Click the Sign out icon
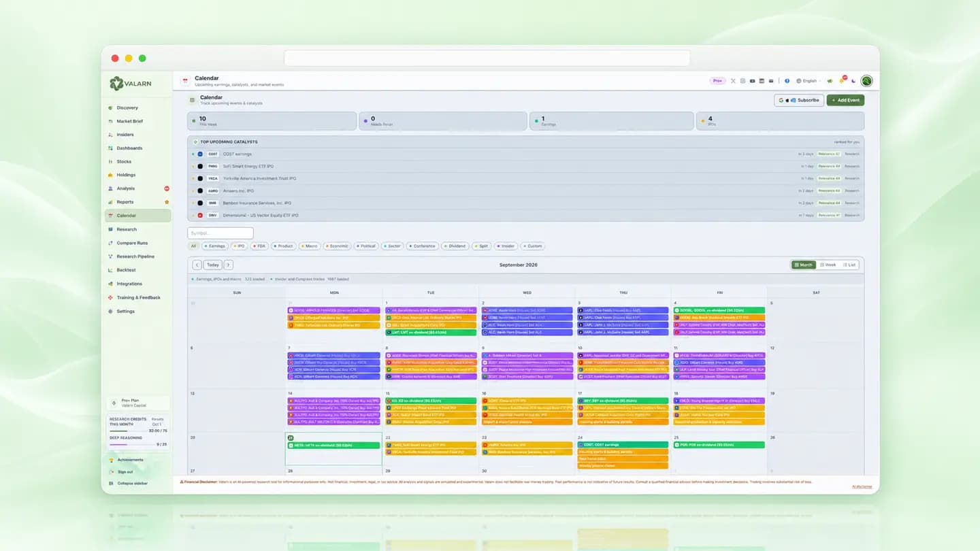980x551 pixels. pos(112,471)
